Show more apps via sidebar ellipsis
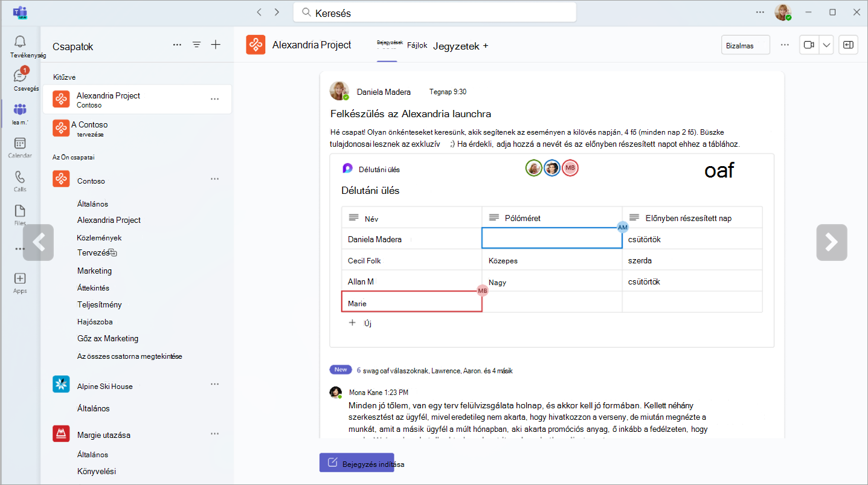The height and width of the screenshot is (485, 868). (x=20, y=248)
